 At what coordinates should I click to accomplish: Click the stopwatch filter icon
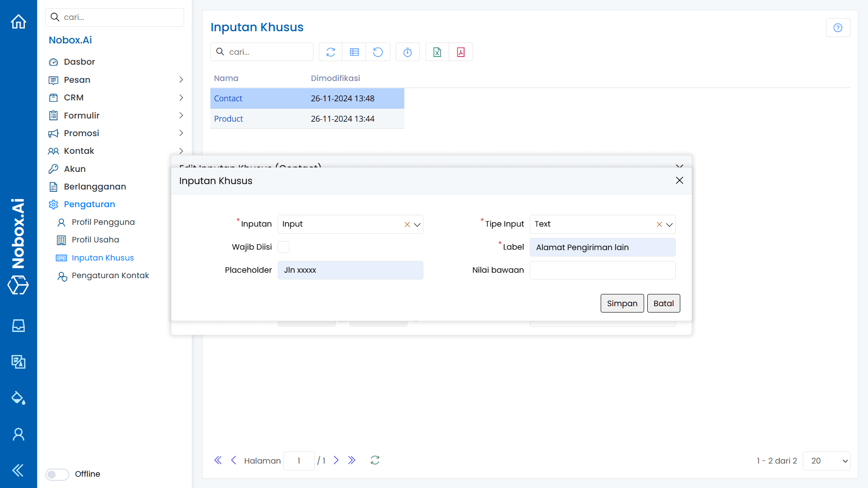[x=407, y=52]
